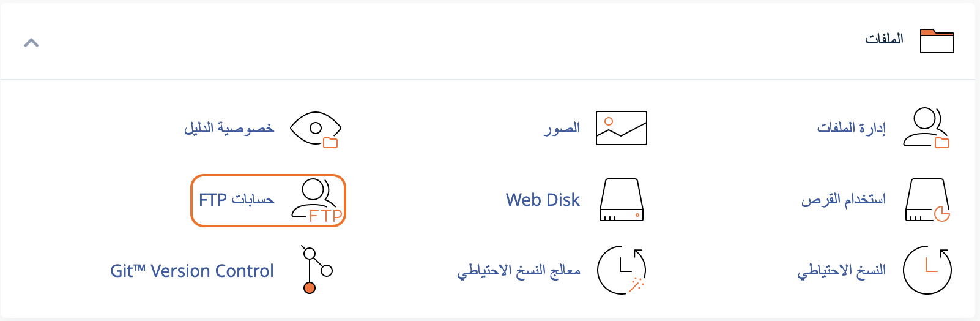Viewport: 980px width, 321px height.
Task: Click the معالج النسخ الاحتياطي link
Action: pyautogui.click(x=519, y=271)
